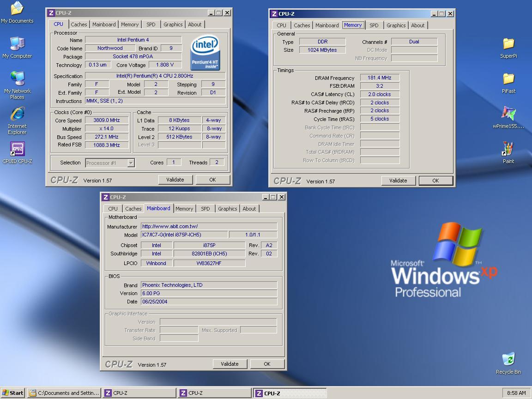Click the Rated FSB 1088.3 MHz value
Image resolution: width=532 pixels, height=399 pixels.
click(x=107, y=145)
